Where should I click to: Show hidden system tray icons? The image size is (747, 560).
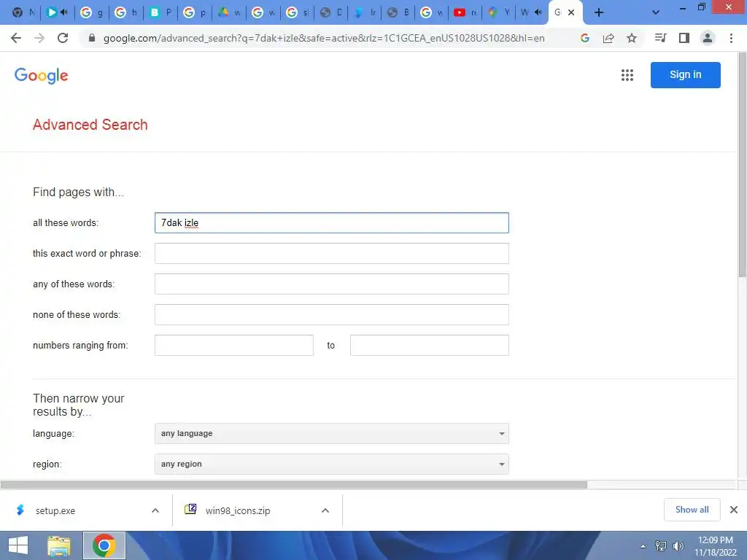coord(643,545)
